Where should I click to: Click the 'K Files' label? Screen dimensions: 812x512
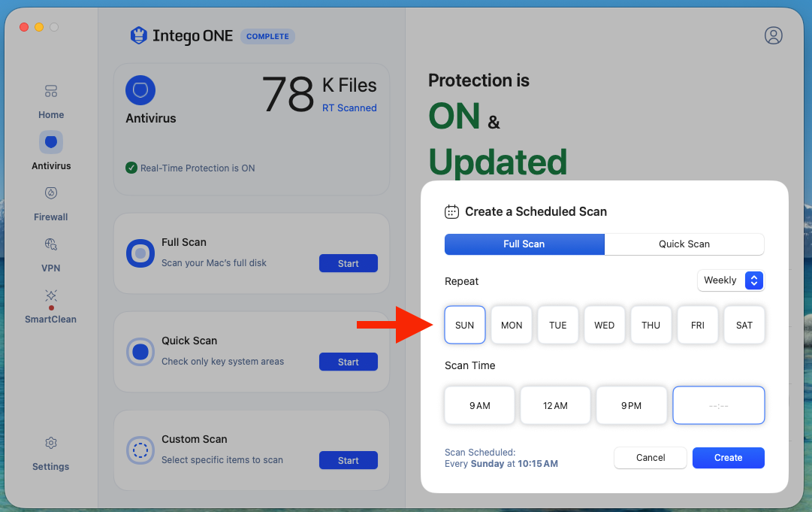click(x=349, y=85)
